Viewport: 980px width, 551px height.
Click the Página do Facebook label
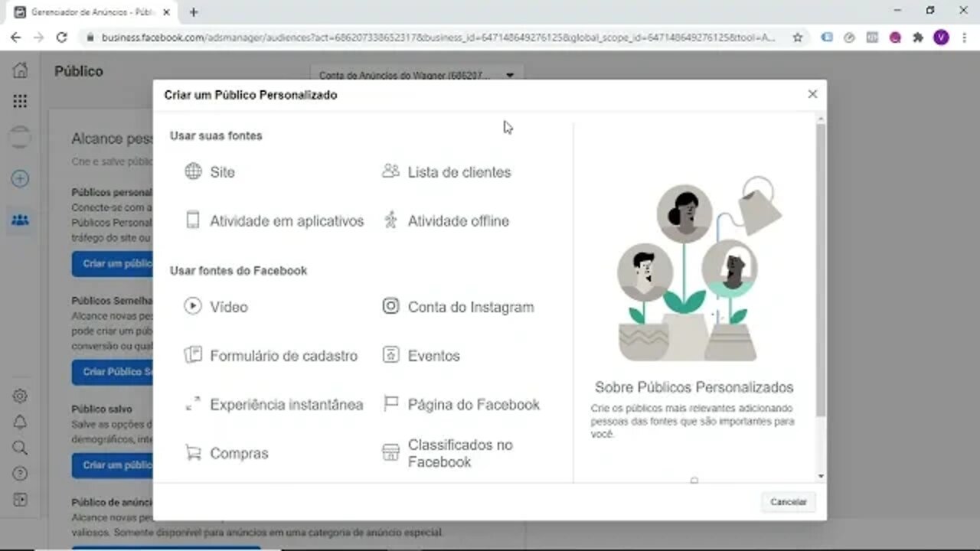pos(474,404)
